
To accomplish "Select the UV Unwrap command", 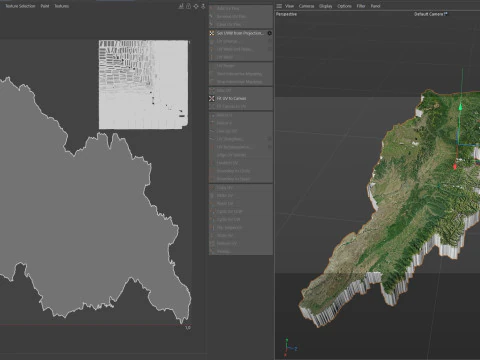I will pyautogui.click(x=240, y=41).
